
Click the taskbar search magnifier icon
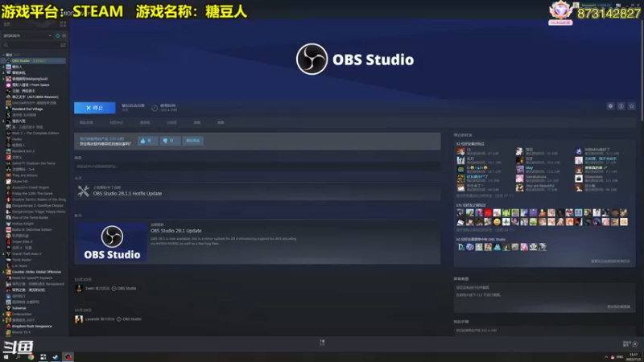(x=18, y=357)
